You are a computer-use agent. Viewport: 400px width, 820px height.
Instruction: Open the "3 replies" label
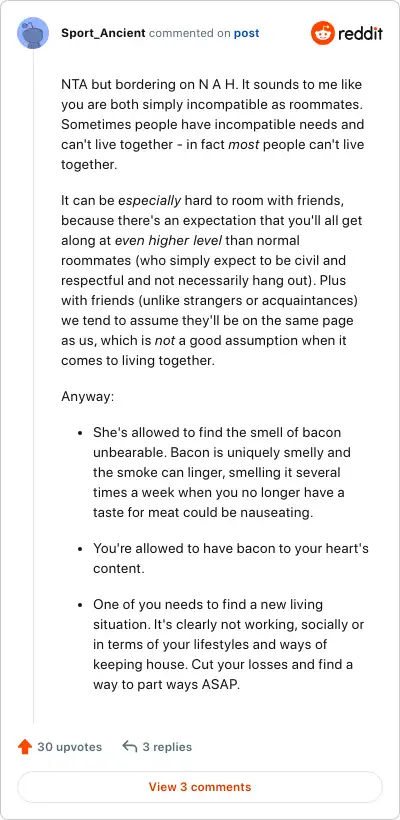click(x=167, y=747)
